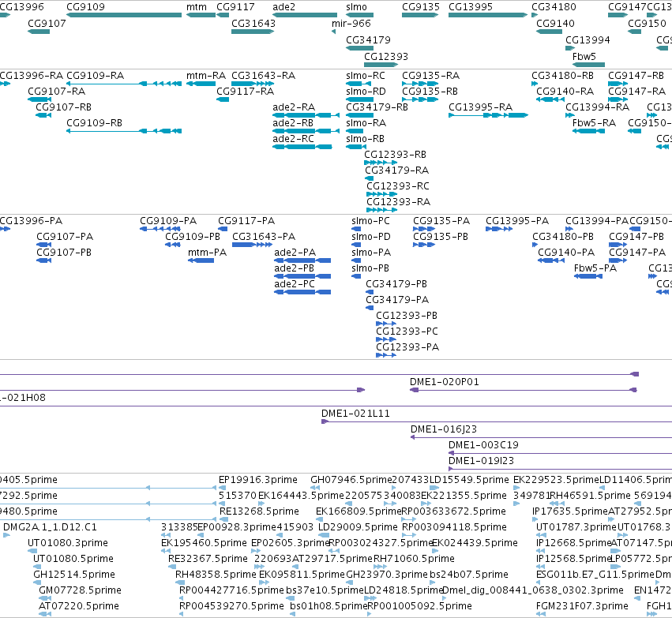
Task: Click the slmo gene label
Action: pyautogui.click(x=356, y=7)
